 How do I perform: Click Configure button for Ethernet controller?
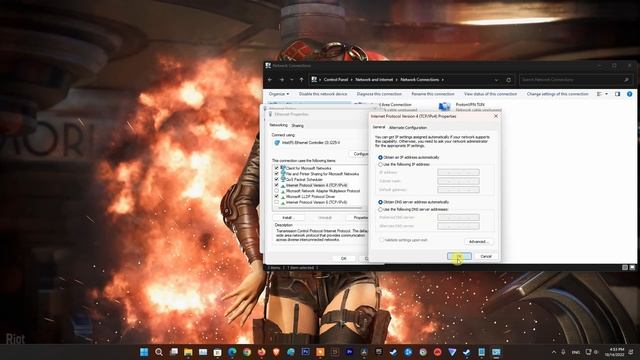coord(360,154)
